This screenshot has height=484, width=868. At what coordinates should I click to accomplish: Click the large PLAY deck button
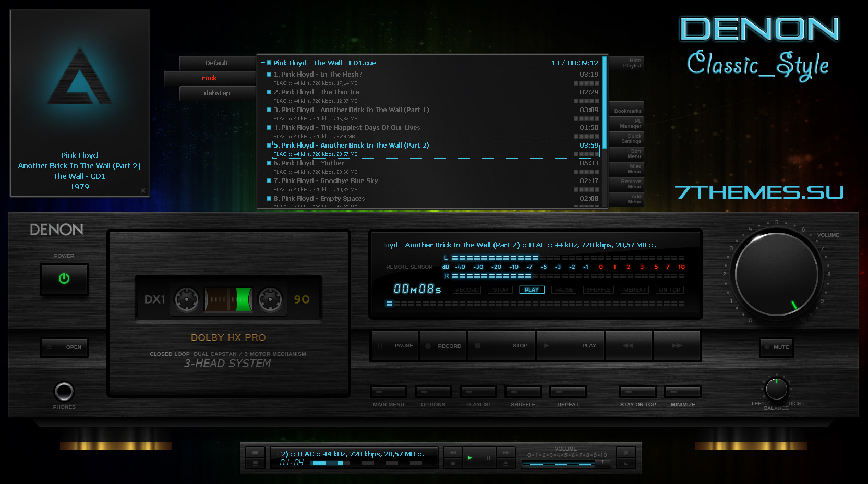[x=570, y=346]
